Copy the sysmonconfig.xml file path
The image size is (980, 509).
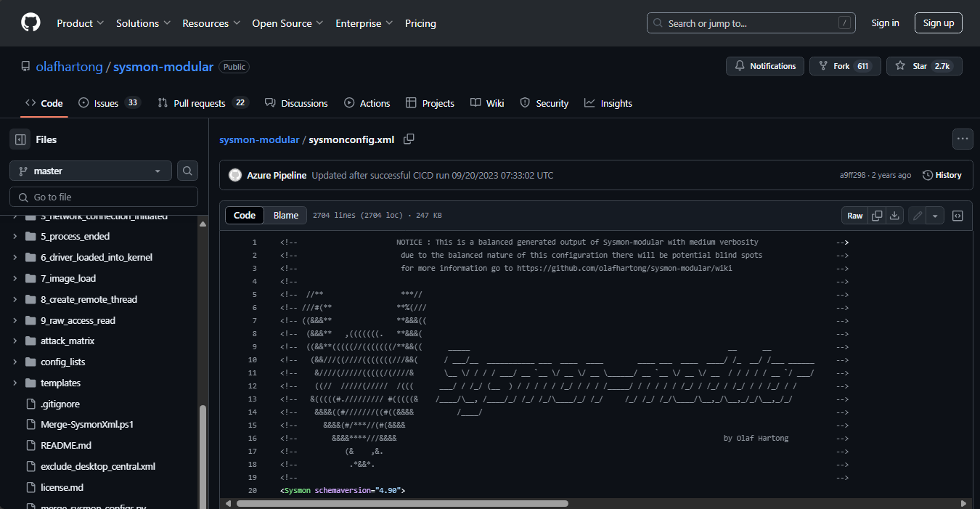pyautogui.click(x=409, y=139)
